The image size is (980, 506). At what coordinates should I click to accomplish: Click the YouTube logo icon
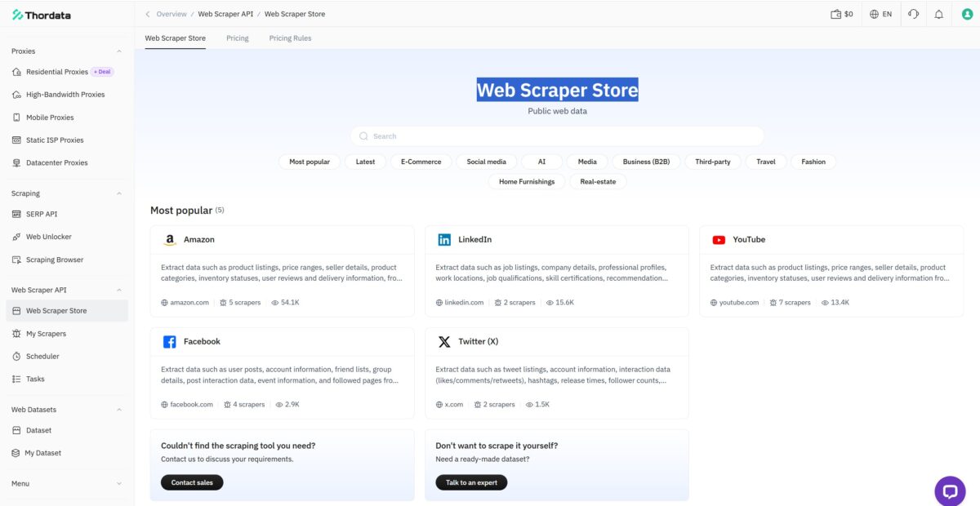coord(719,240)
